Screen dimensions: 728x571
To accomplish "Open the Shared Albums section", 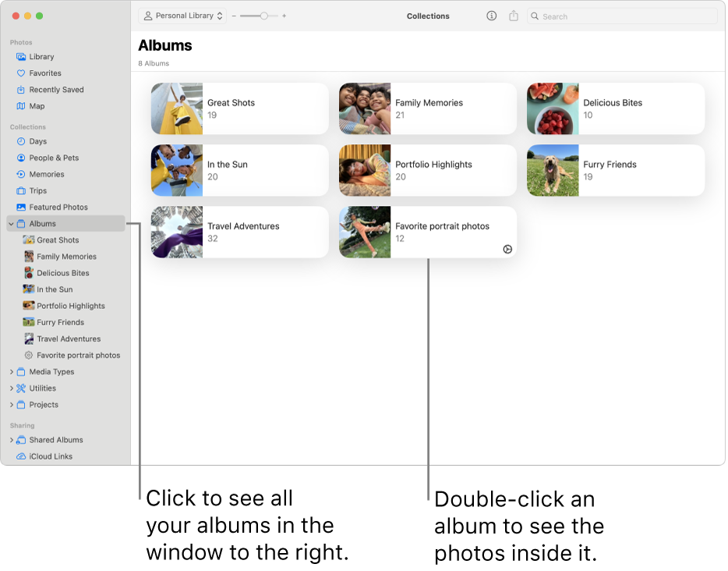I will click(56, 439).
